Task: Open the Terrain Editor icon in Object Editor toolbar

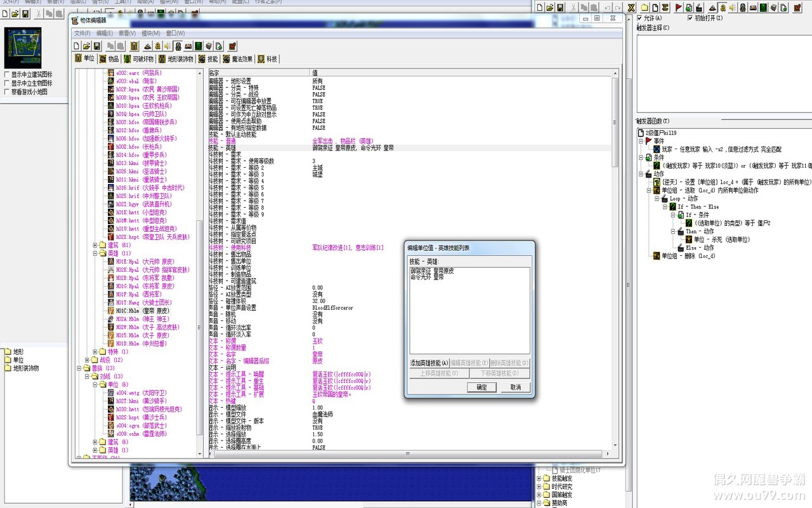Action: click(x=147, y=46)
